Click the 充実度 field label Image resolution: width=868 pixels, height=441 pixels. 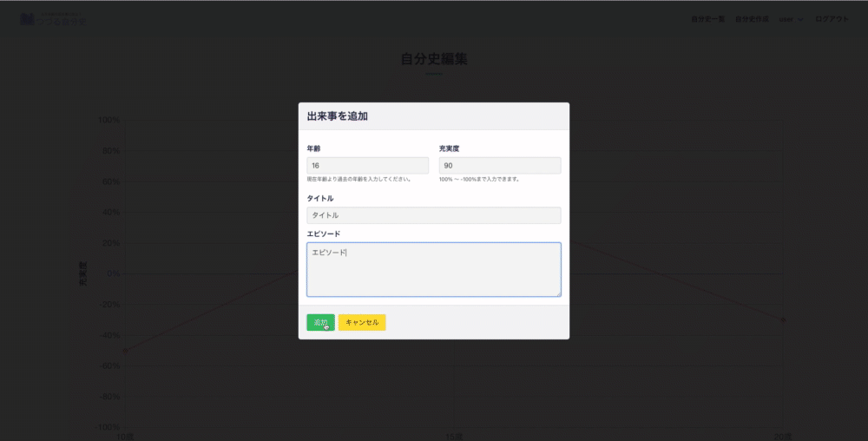(x=449, y=148)
